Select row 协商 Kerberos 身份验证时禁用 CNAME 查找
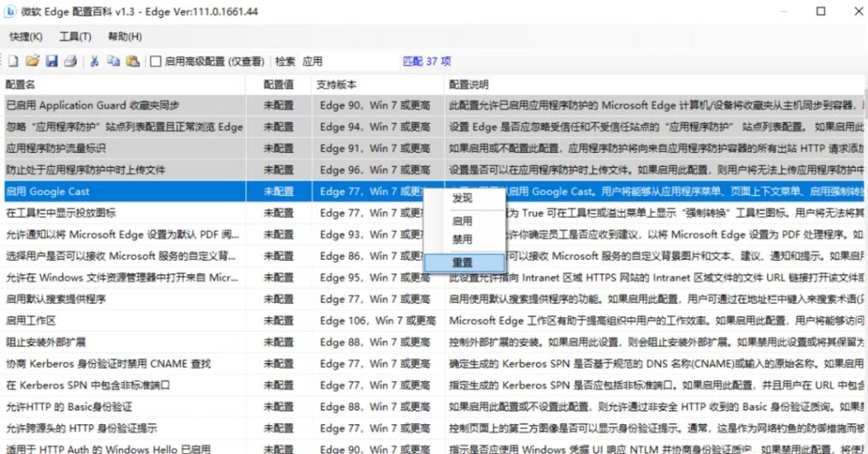 pos(434,364)
